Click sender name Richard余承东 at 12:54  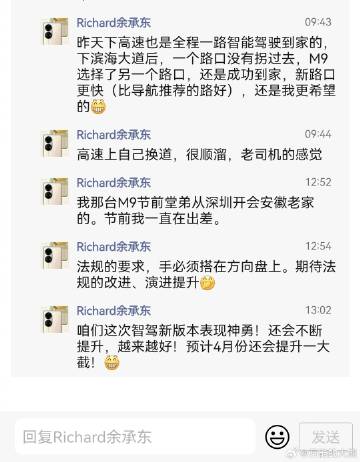coord(114,247)
